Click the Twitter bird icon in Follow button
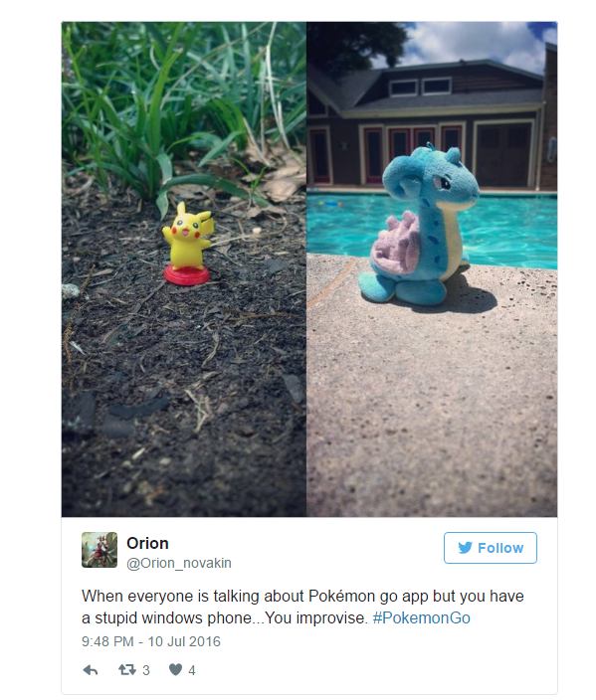This screenshot has width=596, height=700. point(465,548)
